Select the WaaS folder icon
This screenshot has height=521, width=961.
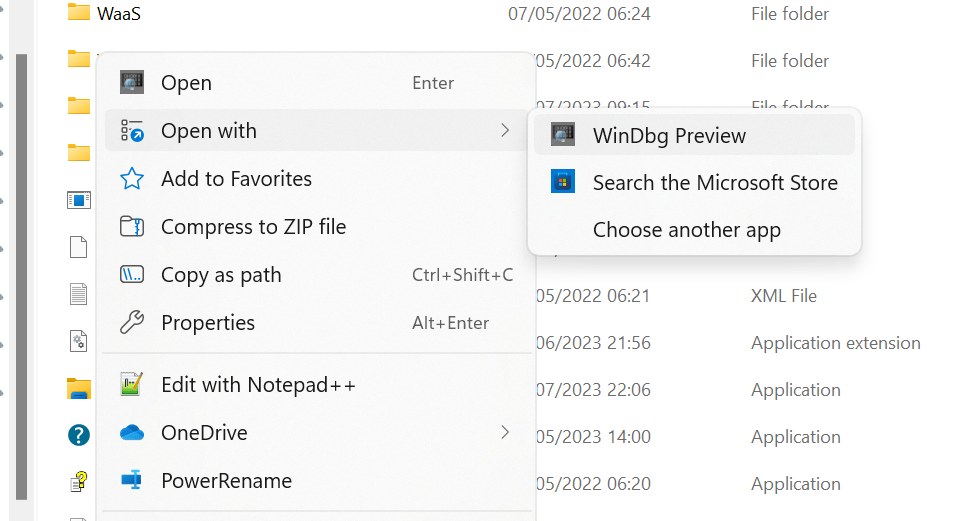78,12
